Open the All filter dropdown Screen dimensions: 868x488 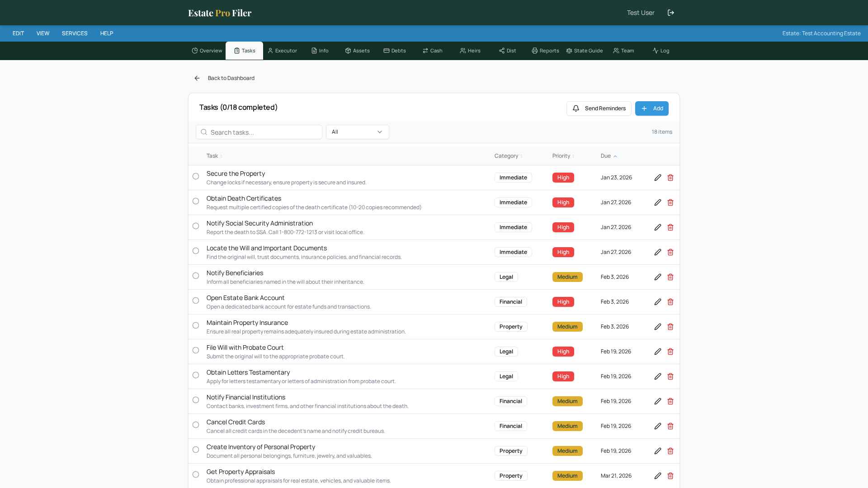click(357, 132)
